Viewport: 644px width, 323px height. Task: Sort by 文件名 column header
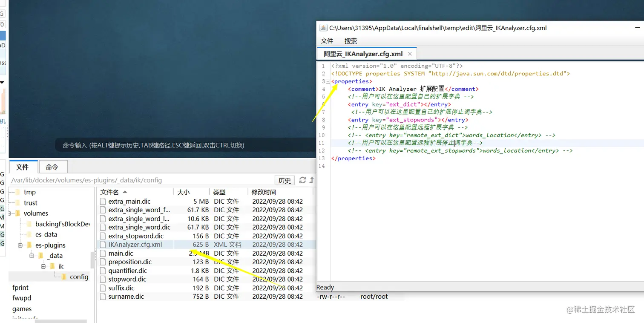pyautogui.click(x=135, y=192)
